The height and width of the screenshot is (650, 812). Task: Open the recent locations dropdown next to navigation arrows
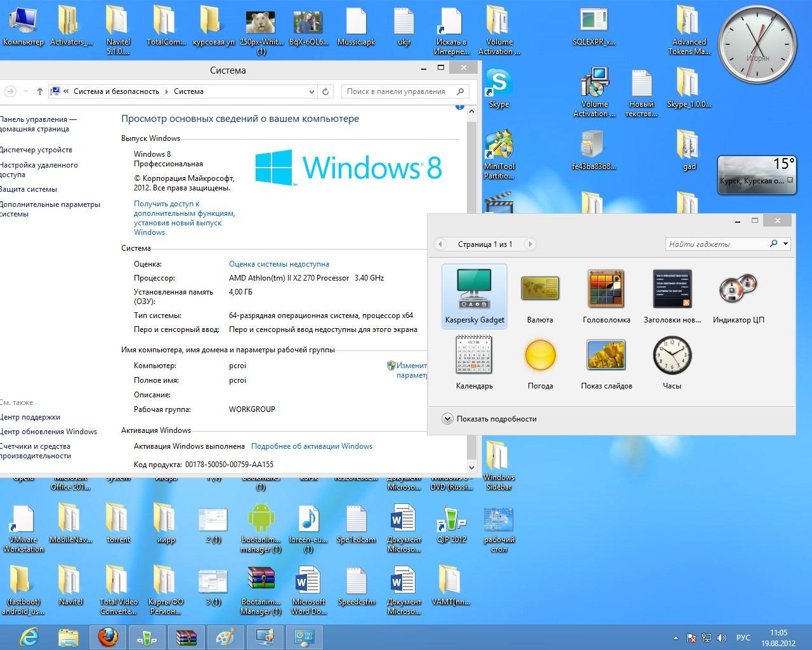[x=25, y=91]
